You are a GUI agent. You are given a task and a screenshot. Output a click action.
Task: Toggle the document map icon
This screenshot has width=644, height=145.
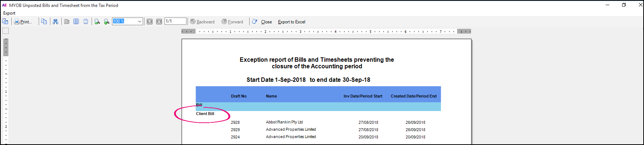(x=5, y=22)
